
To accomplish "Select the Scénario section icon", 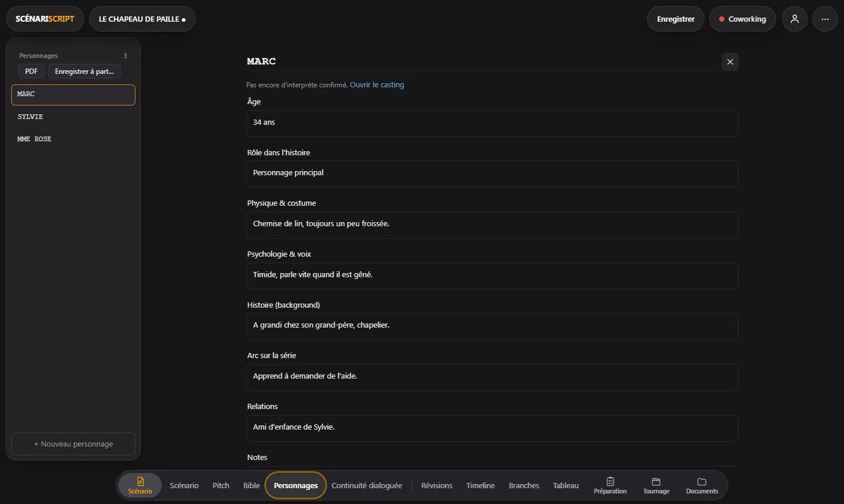I will [140, 485].
